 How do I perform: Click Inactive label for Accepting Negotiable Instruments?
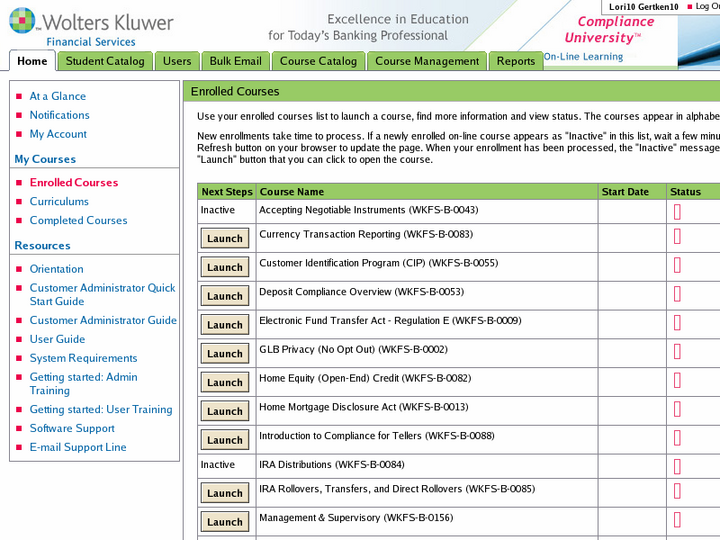click(x=218, y=210)
